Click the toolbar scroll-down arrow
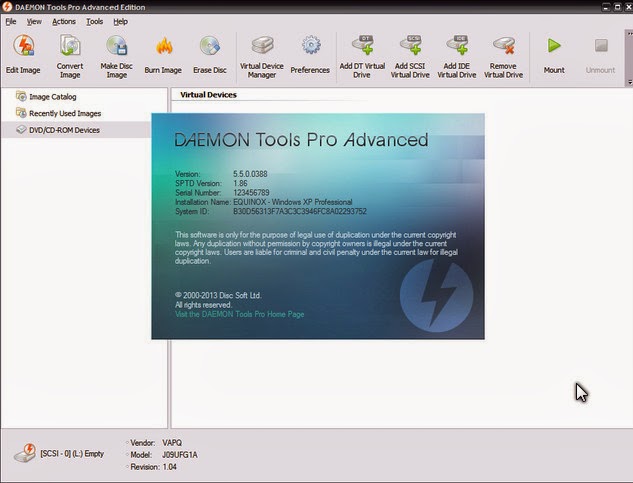Screen dimensions: 633x483 click(630, 82)
